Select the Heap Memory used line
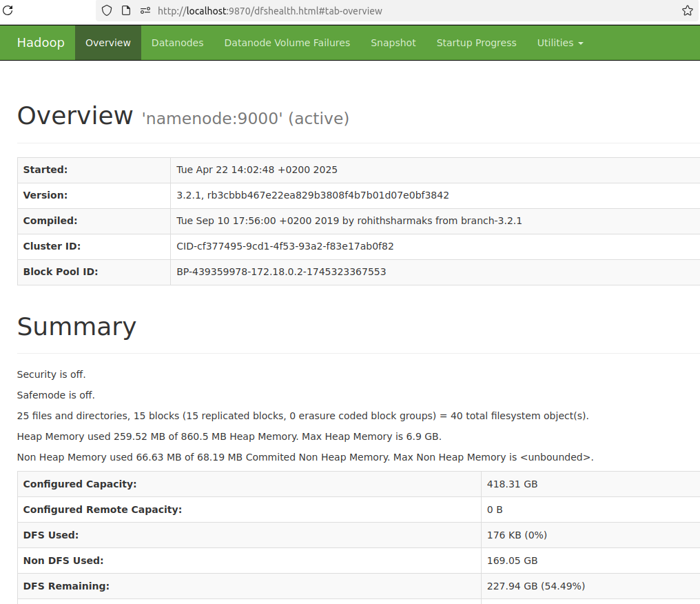The image size is (700, 604). point(229,436)
